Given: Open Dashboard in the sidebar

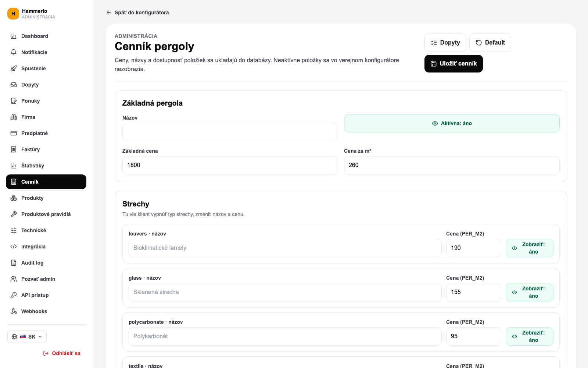Looking at the screenshot, I should (46, 36).
